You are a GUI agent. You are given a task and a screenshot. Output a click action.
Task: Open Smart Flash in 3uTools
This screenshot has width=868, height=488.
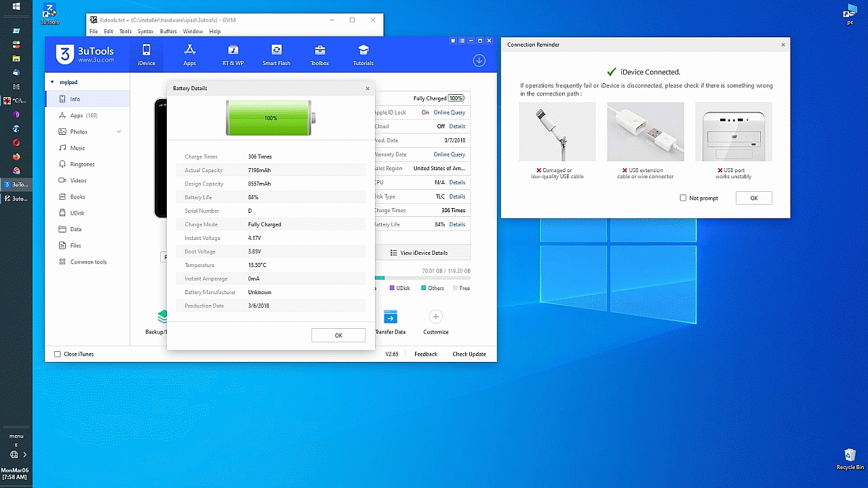(277, 55)
